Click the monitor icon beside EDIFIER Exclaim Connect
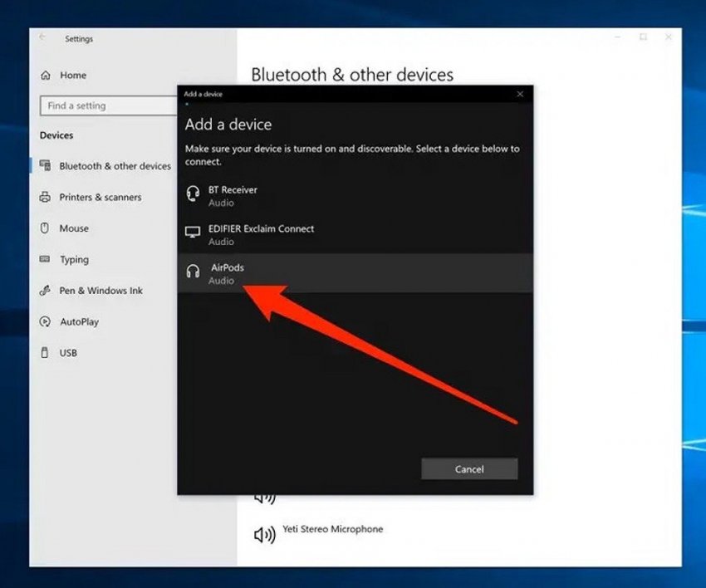This screenshot has height=588, width=706. 193,233
